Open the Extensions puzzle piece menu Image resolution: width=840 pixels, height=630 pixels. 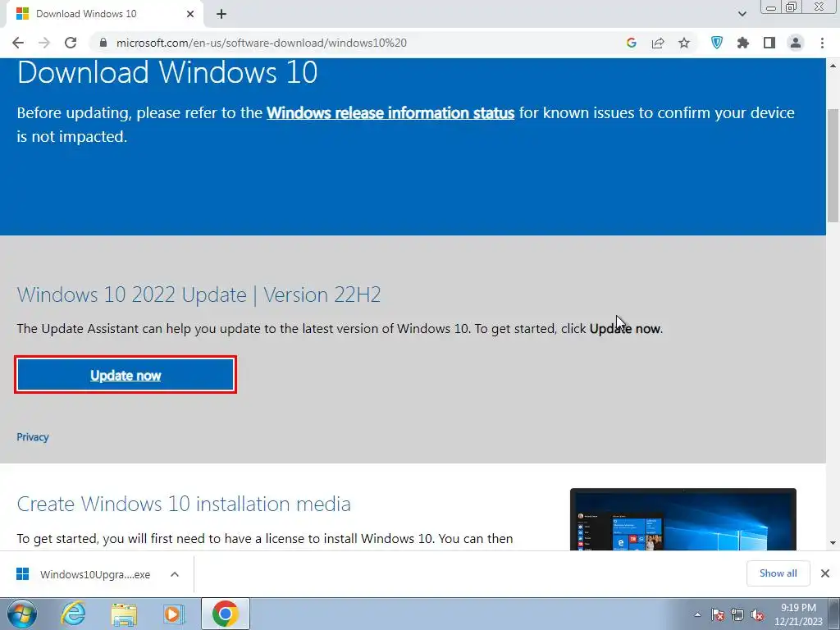743,43
